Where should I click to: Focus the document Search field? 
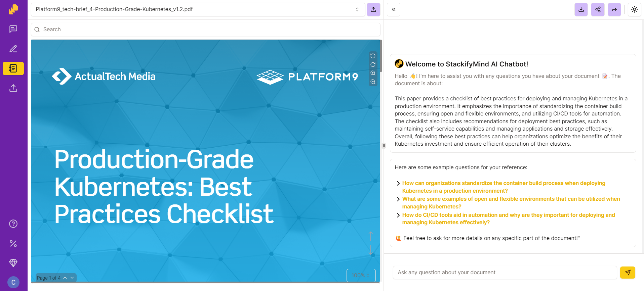pyautogui.click(x=206, y=30)
